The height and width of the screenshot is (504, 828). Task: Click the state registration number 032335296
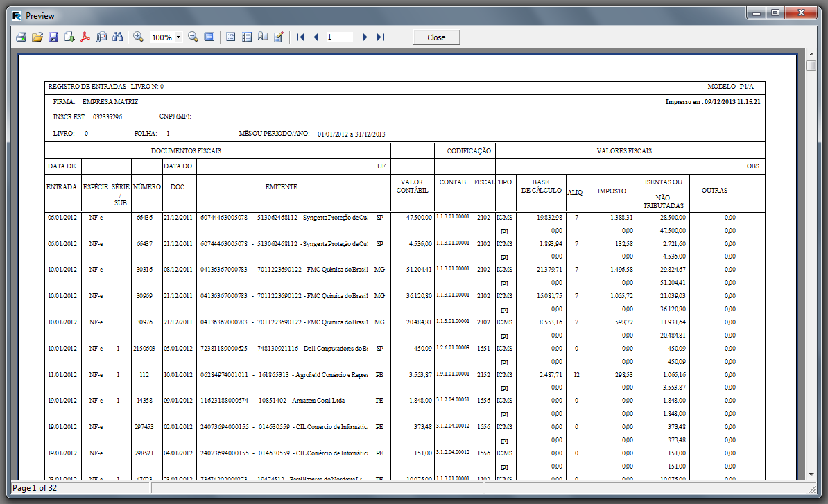pyautogui.click(x=107, y=116)
